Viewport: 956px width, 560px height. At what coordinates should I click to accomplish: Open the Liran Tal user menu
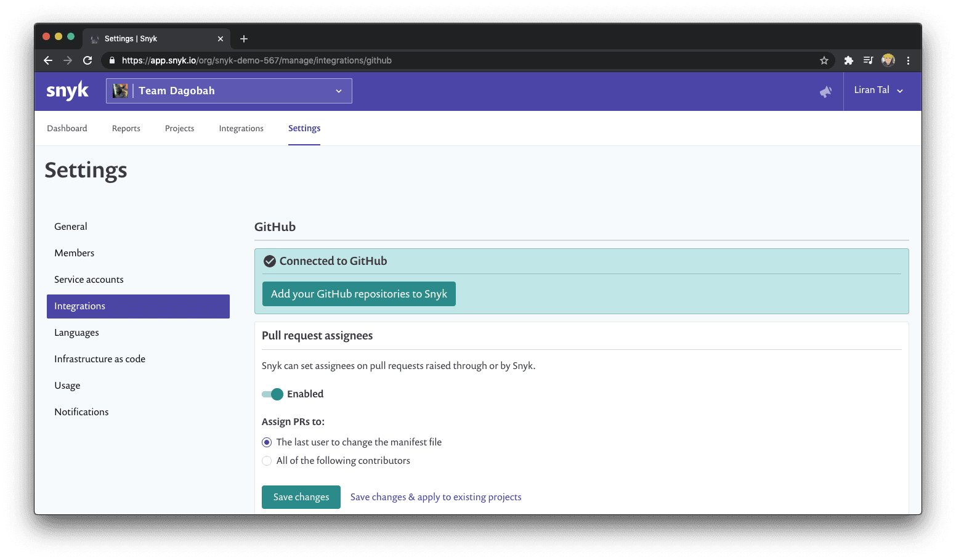click(x=879, y=90)
